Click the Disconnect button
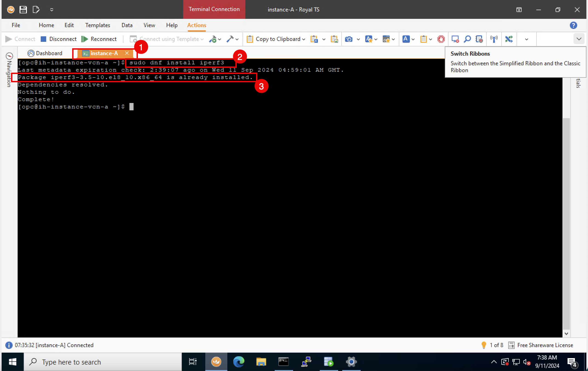The image size is (588, 371). pos(58,39)
